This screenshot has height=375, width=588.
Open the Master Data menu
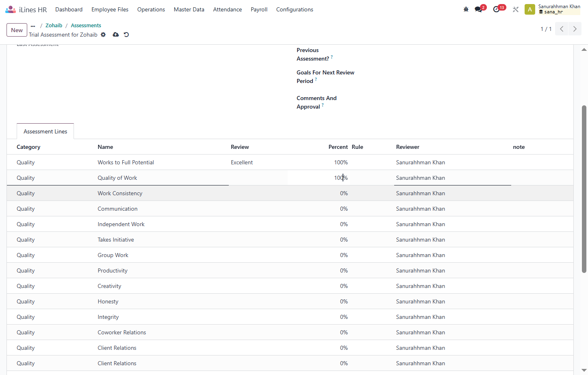pos(189,9)
